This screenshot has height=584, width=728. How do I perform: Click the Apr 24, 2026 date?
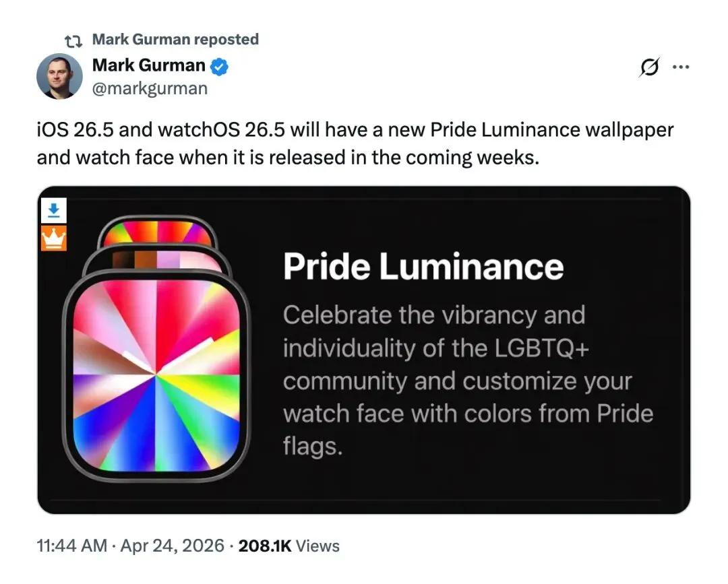(172, 546)
